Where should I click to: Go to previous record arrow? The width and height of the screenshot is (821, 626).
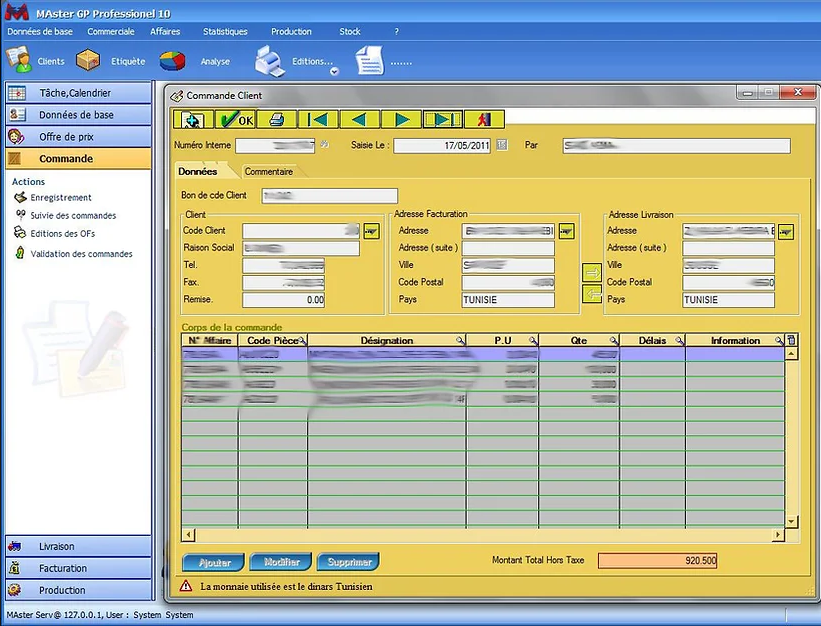point(360,120)
